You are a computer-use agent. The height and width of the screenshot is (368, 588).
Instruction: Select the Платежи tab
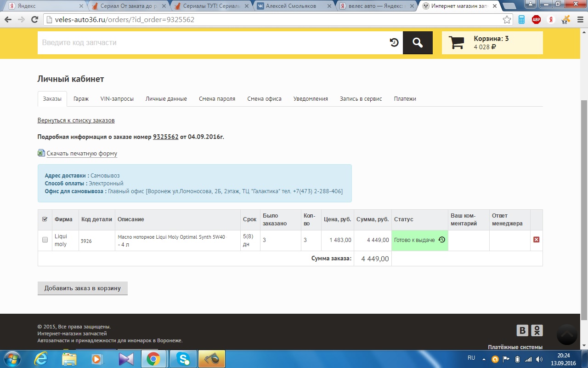point(405,99)
